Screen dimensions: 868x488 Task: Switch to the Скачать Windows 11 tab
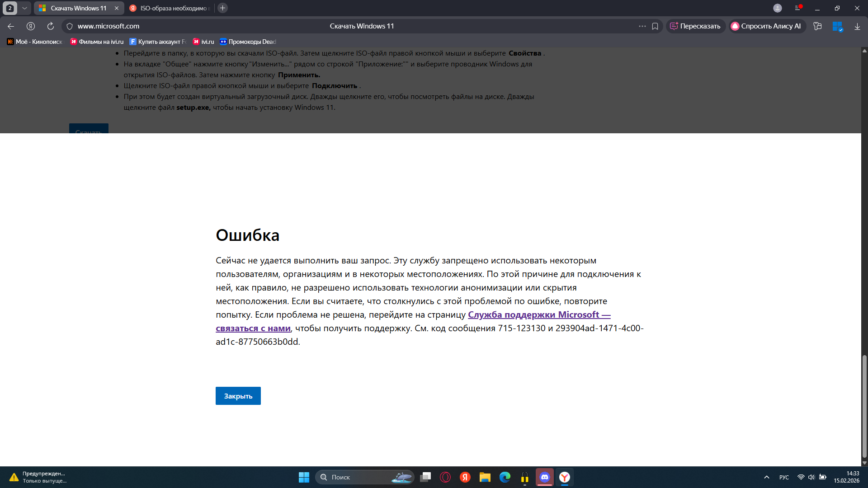point(79,8)
